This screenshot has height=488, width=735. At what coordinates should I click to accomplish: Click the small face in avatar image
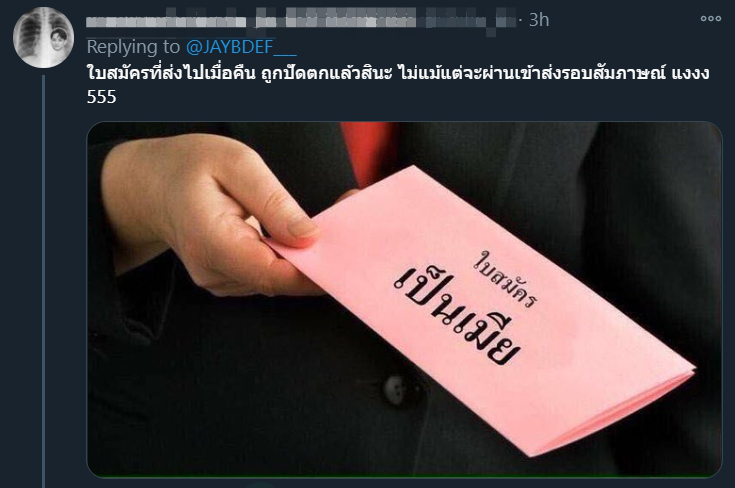tap(58, 40)
